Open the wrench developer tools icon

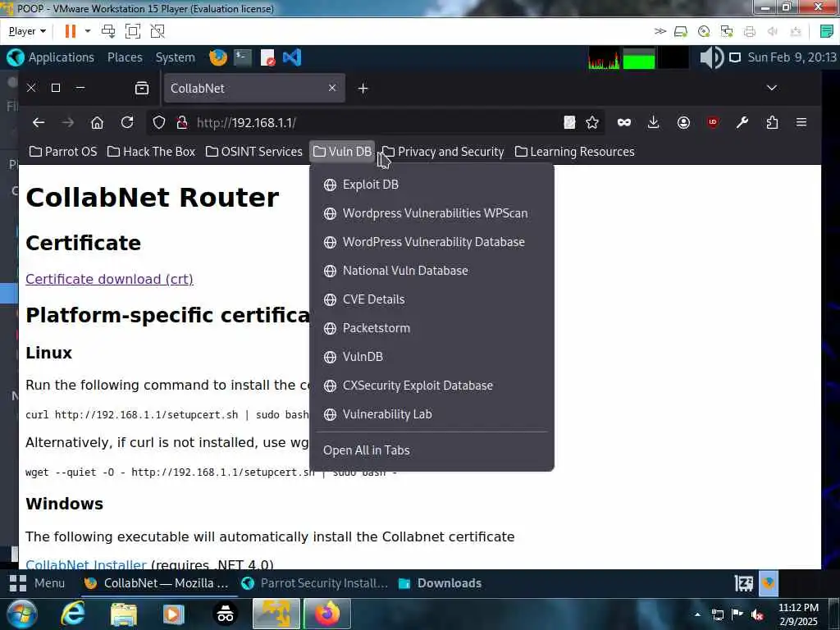click(742, 123)
